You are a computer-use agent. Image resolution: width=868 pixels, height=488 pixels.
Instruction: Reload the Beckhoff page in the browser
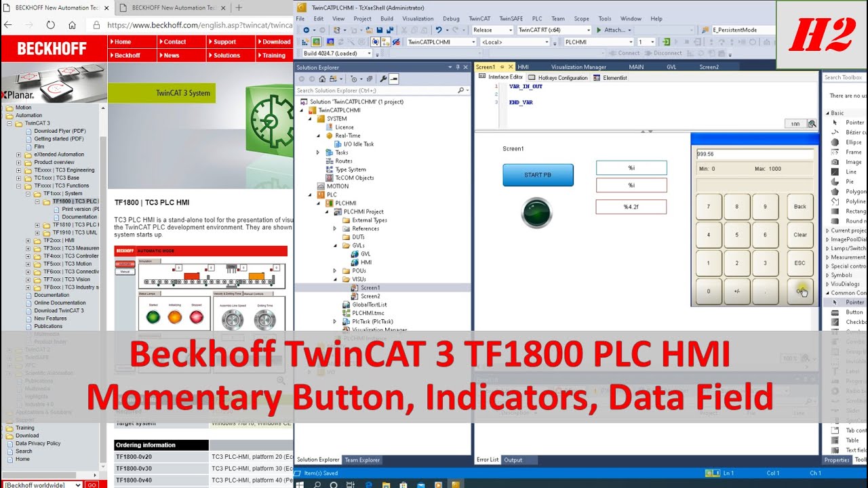click(x=51, y=25)
